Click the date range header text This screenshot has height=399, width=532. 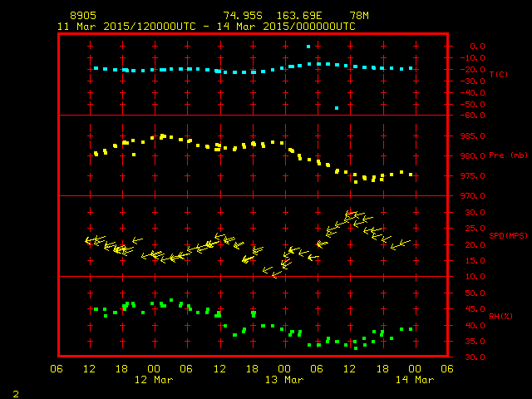(x=206, y=27)
